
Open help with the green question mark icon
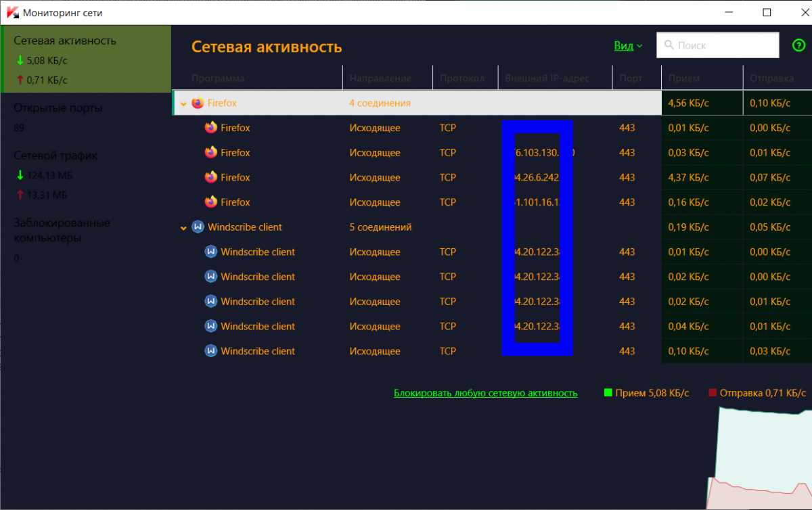[x=798, y=45]
